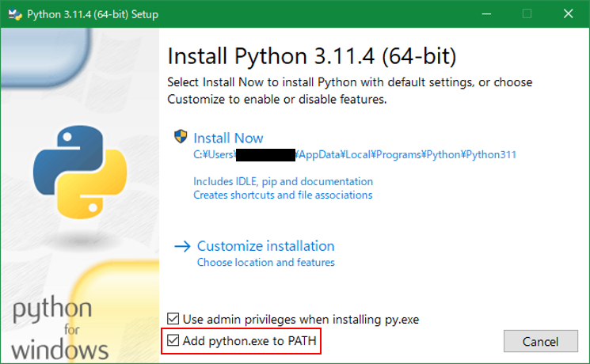Screen dimensions: 590x364
Task: Toggle the admin privileges for py.exe checkbox
Action: pyautogui.click(x=173, y=320)
